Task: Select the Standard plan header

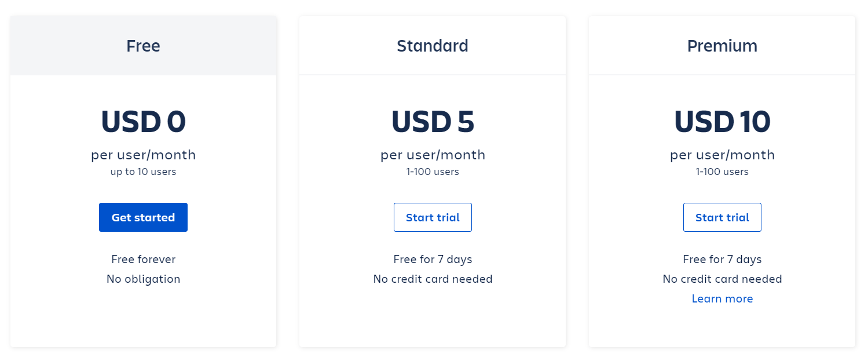Action: [433, 46]
